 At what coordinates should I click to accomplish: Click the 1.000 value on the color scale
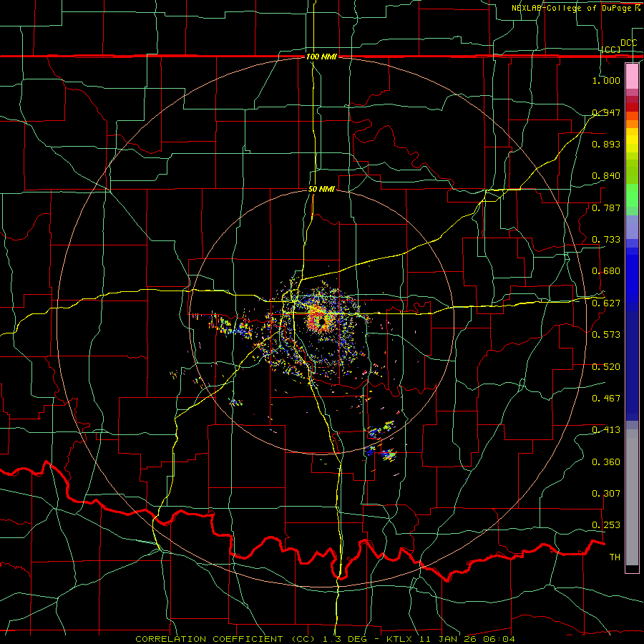click(x=606, y=80)
